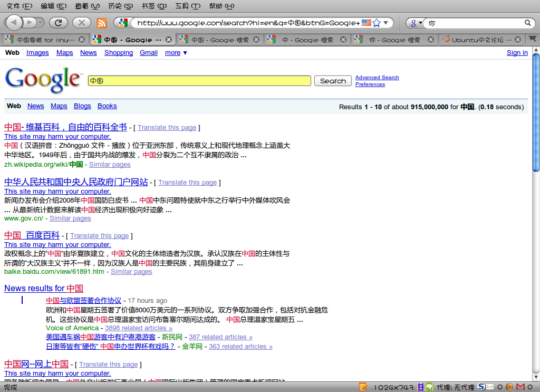Open the 查看 (V) menu
This screenshot has height=392, width=540.
click(87, 6)
